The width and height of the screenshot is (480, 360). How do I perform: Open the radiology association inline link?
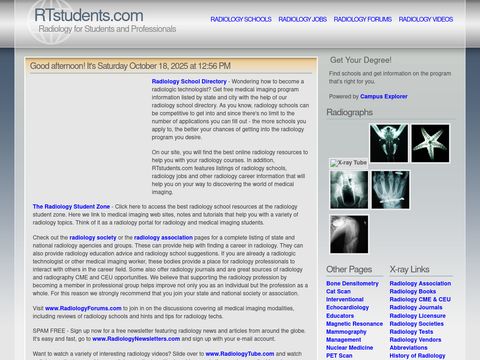click(x=163, y=238)
